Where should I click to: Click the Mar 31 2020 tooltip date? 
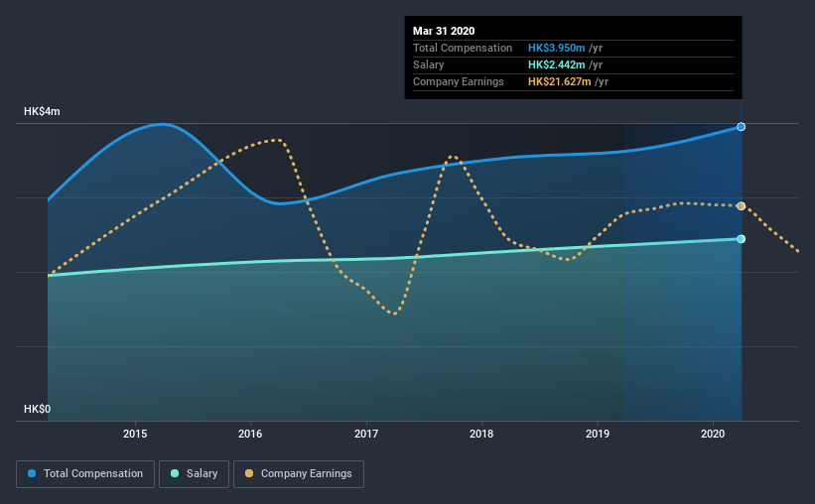click(x=444, y=31)
